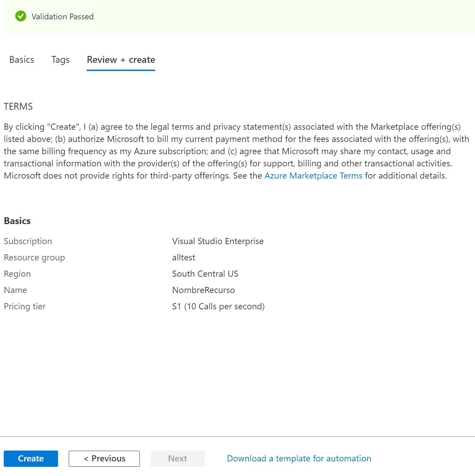
Task: Click the NombreRecurso name value
Action: coord(203,290)
